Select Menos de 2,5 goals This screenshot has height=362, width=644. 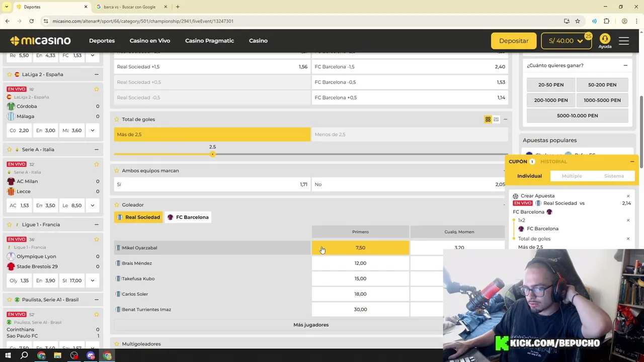[410, 134]
